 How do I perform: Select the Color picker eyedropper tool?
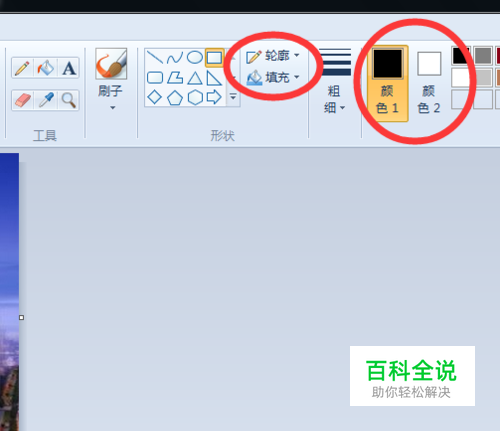[46, 100]
